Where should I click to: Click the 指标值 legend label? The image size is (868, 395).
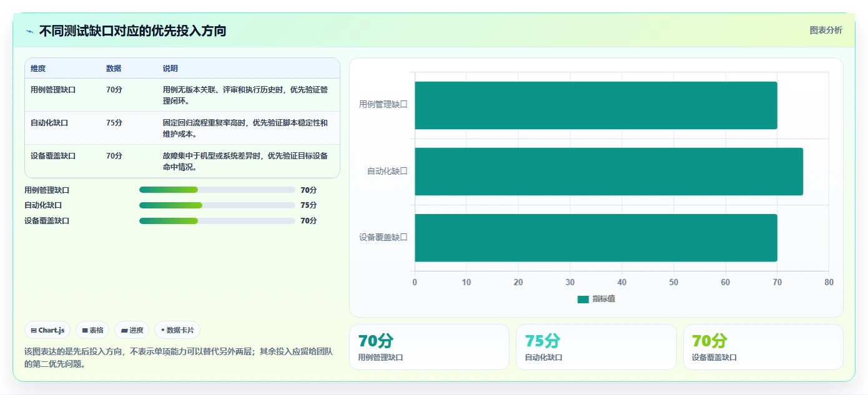[x=604, y=300]
